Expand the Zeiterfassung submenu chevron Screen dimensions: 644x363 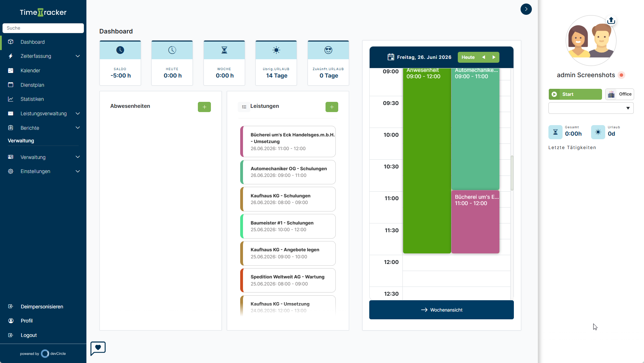pyautogui.click(x=78, y=56)
